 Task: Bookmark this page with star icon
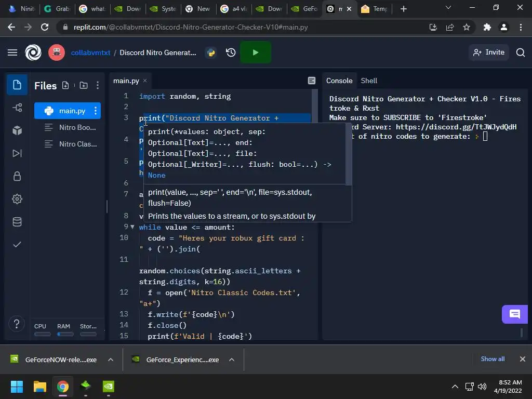click(x=467, y=27)
